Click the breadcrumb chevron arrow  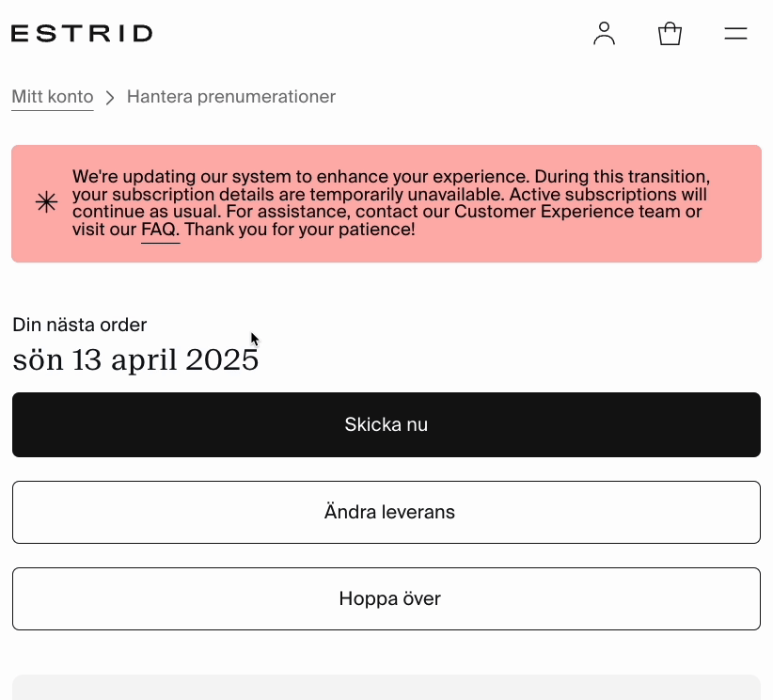pyautogui.click(x=110, y=97)
